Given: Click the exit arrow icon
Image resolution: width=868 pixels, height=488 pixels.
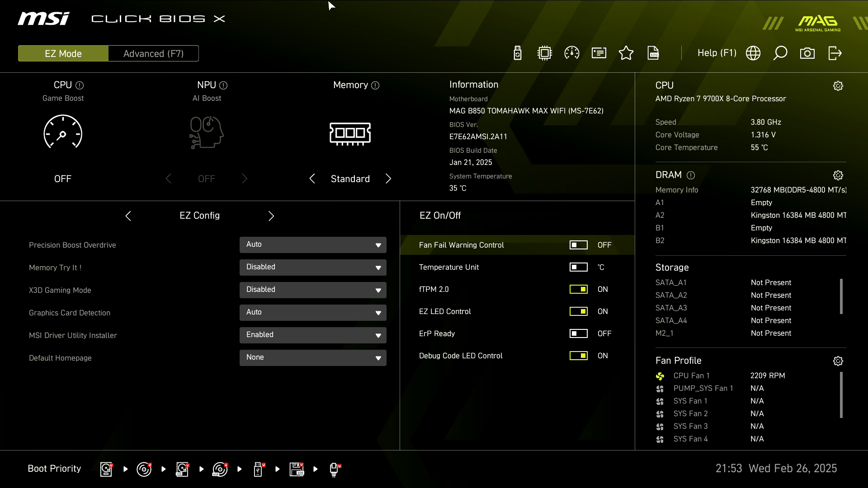Looking at the screenshot, I should pyautogui.click(x=835, y=53).
